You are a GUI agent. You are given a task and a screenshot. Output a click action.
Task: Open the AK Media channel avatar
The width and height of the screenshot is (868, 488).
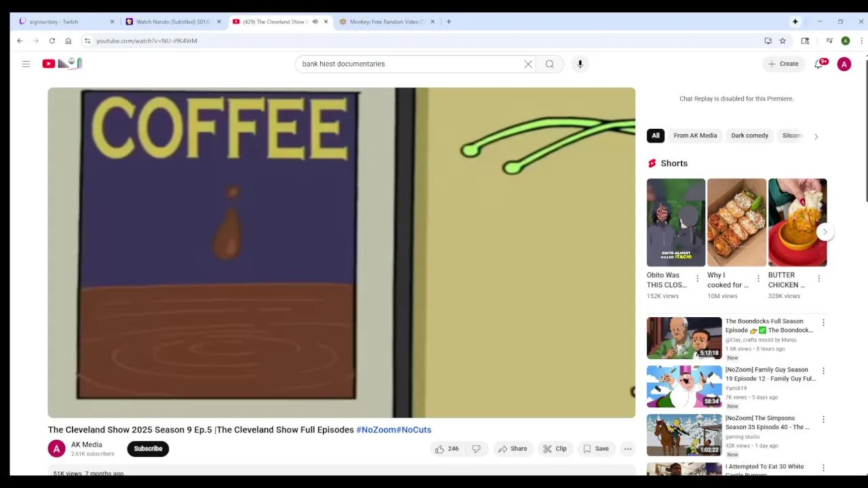(x=56, y=449)
